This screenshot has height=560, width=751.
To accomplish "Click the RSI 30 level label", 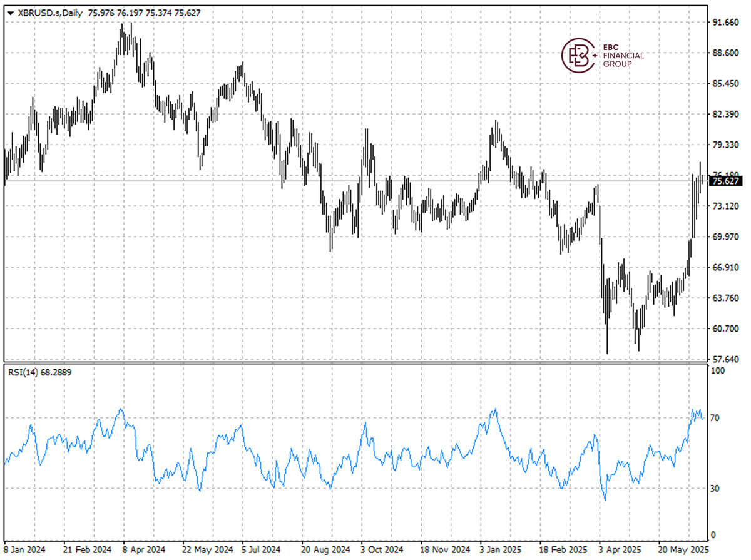I will [x=717, y=489].
